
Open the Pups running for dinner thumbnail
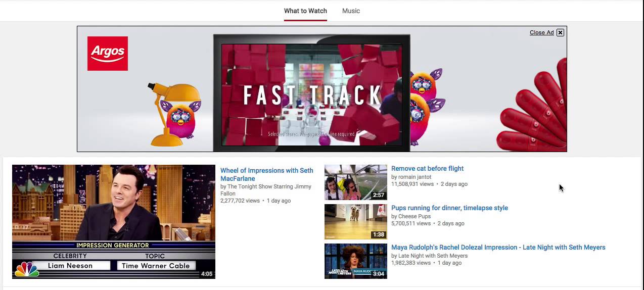pos(356,222)
